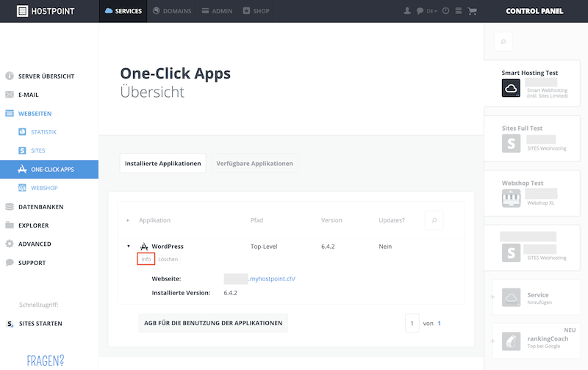The height and width of the screenshot is (370, 588).
Task: Add a new Service hinzufügen
Action: pyautogui.click(x=537, y=297)
